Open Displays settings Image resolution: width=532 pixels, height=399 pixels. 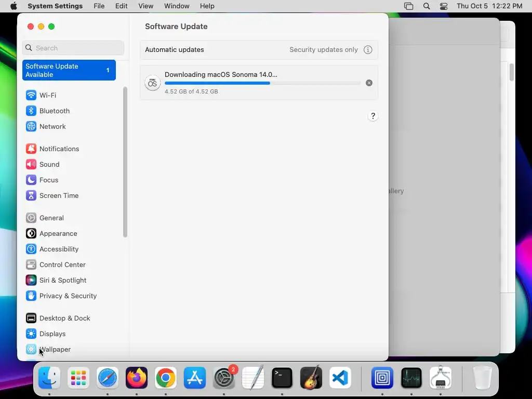tap(46, 334)
